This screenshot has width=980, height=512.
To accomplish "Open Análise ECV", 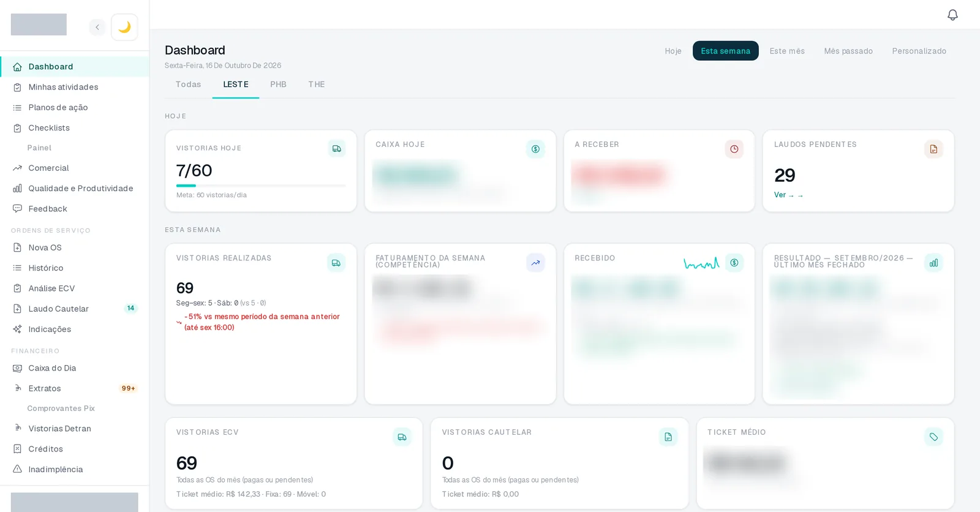I will 74,288.
